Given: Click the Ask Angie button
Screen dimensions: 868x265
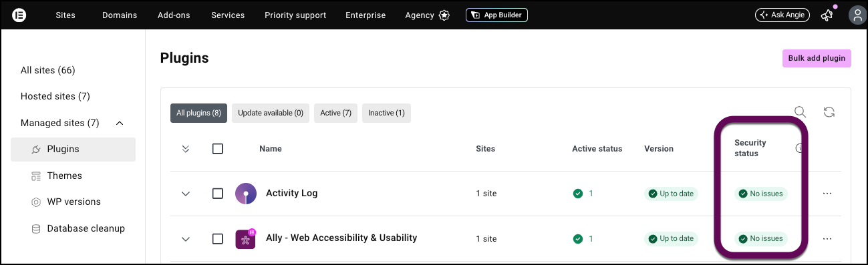Looking at the screenshot, I should click(782, 15).
